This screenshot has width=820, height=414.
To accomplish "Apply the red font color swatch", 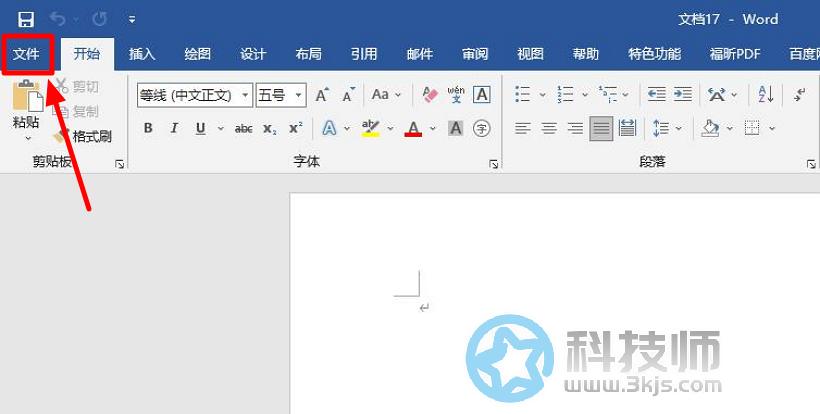I will pyautogui.click(x=413, y=128).
